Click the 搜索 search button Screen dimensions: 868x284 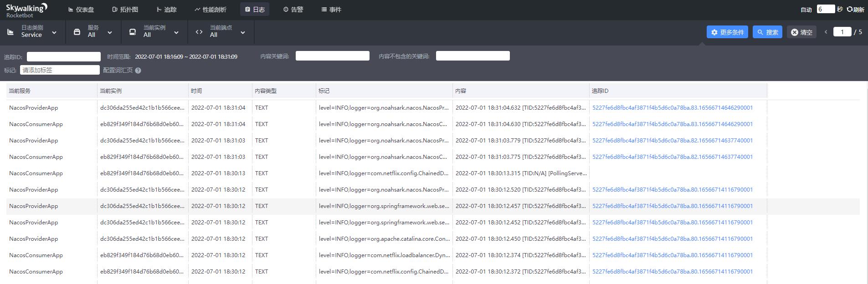pos(767,32)
